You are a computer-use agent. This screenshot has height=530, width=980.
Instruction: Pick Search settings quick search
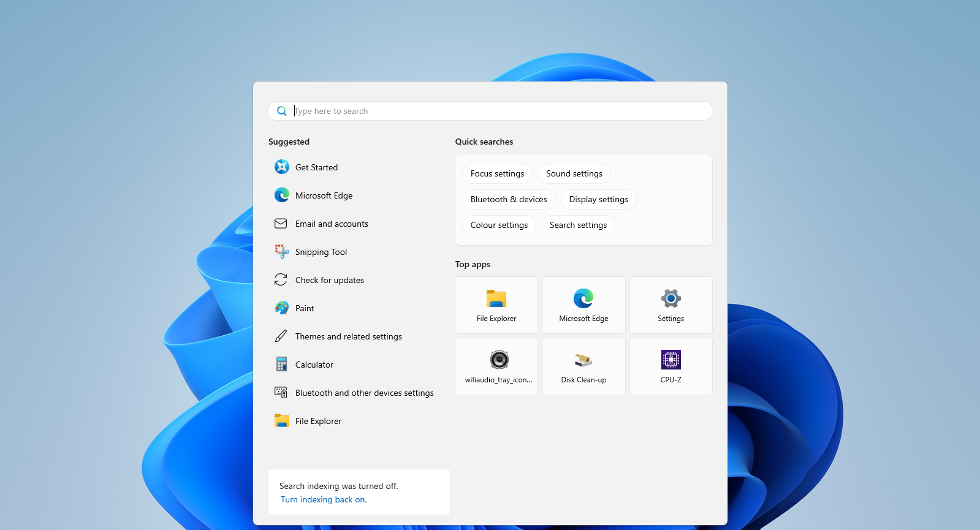(x=578, y=225)
